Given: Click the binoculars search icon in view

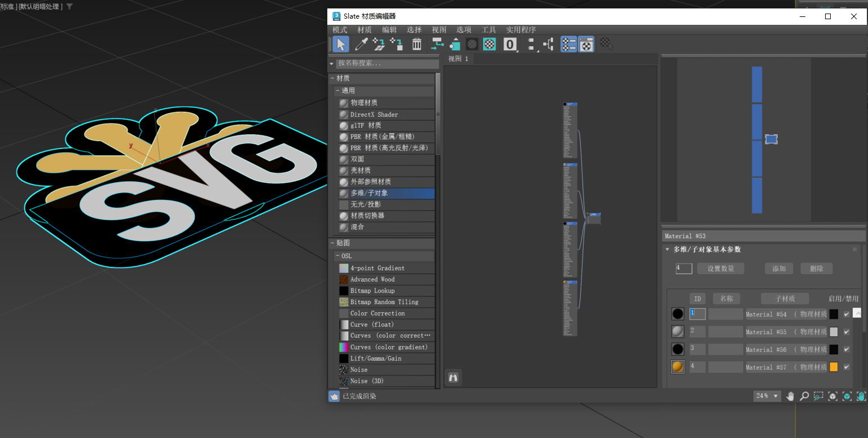Looking at the screenshot, I should (453, 378).
